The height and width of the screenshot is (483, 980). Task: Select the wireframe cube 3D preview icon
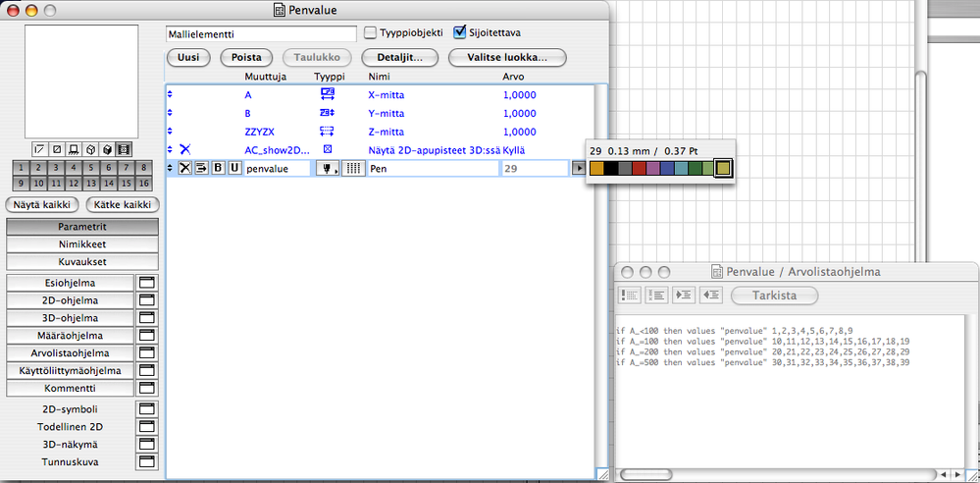(90, 149)
